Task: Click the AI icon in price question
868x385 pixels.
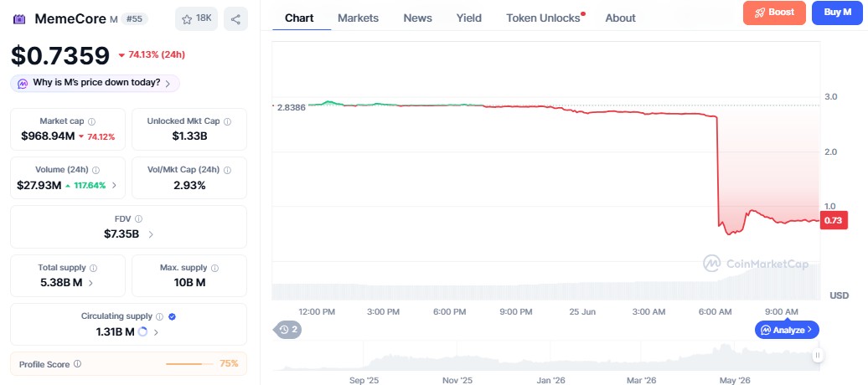Action: (x=23, y=84)
